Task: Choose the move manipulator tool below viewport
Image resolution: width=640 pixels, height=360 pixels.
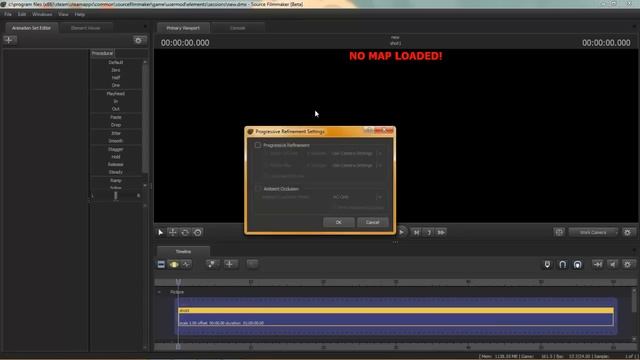Action: point(173,232)
